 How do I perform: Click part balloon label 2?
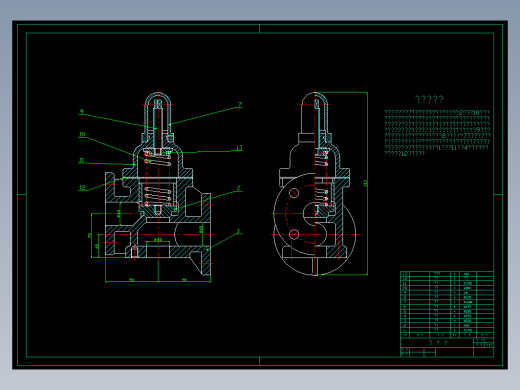(x=238, y=188)
